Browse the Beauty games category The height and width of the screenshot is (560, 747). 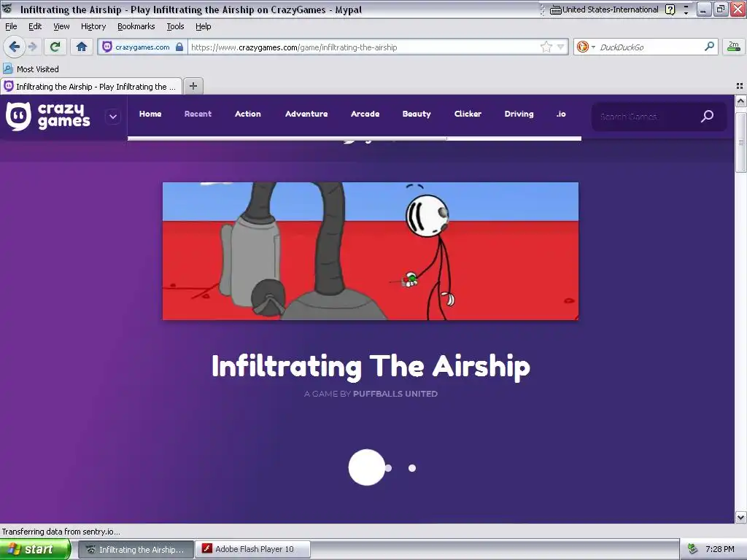[417, 114]
